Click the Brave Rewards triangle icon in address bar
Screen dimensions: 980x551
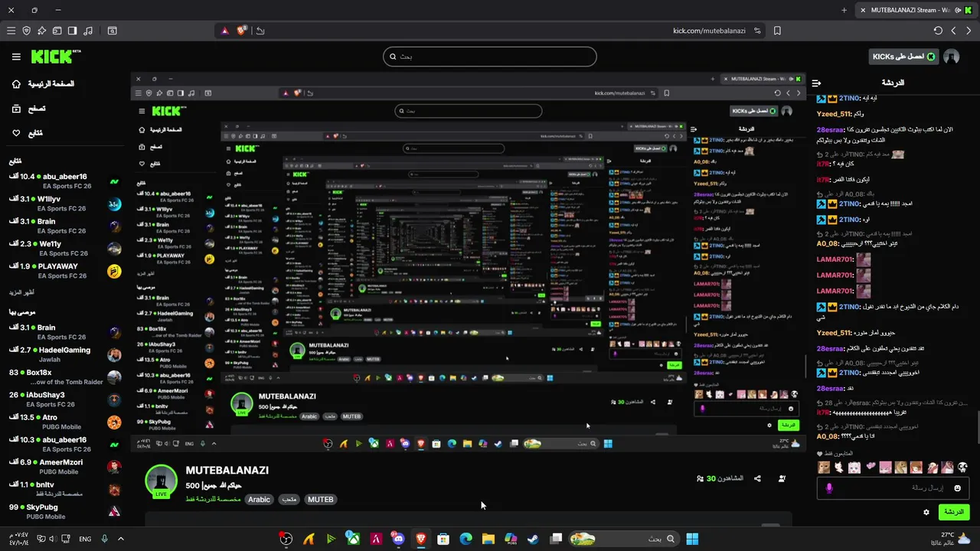(x=225, y=31)
